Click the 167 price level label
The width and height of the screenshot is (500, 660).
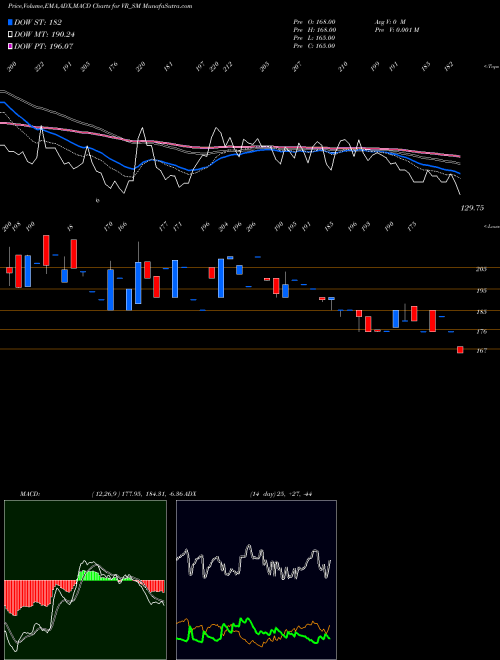[x=481, y=351]
